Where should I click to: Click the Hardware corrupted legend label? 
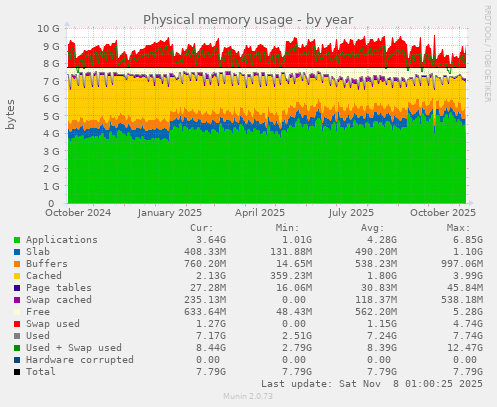[x=80, y=360]
